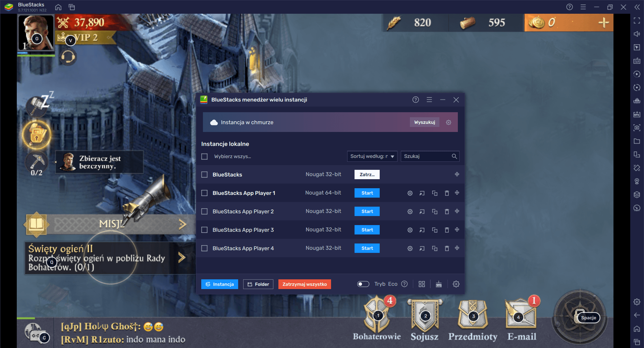The image size is (644, 348).
Task: Click Eco mode help question icon
Action: 405,284
